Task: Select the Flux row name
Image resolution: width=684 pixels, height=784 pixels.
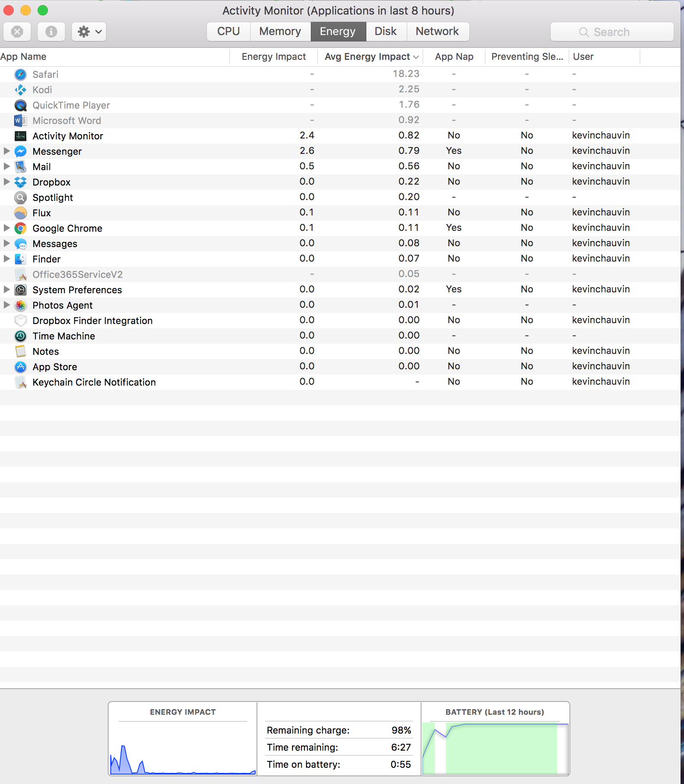Action: click(x=41, y=213)
